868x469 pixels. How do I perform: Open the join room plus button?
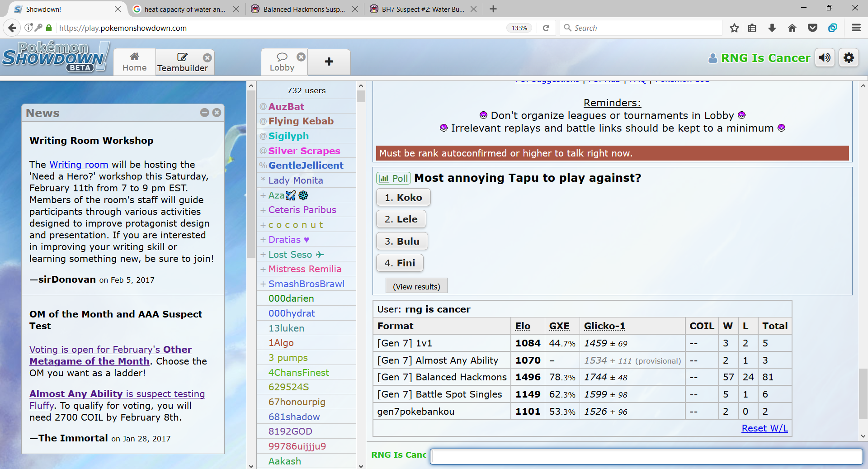[x=329, y=62]
